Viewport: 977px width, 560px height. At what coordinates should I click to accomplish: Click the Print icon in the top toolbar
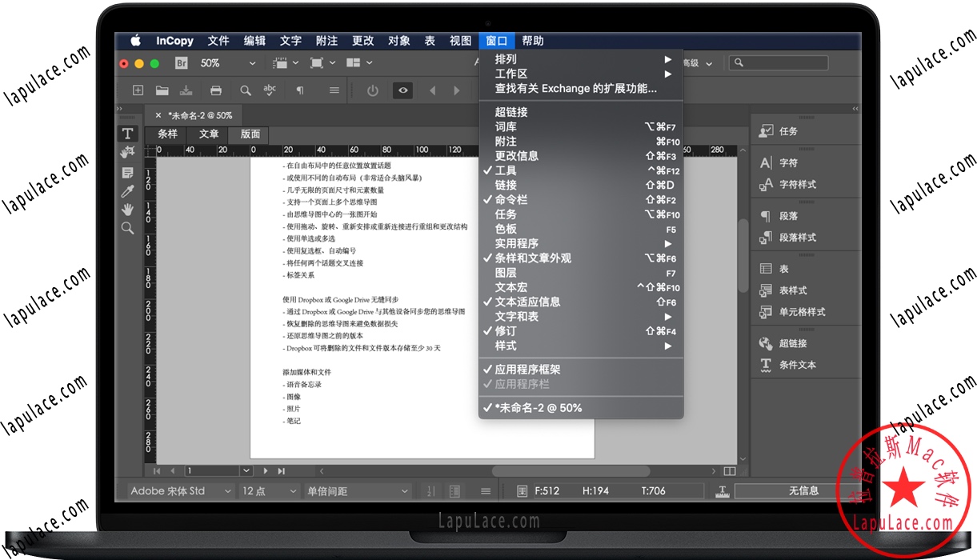click(x=216, y=90)
